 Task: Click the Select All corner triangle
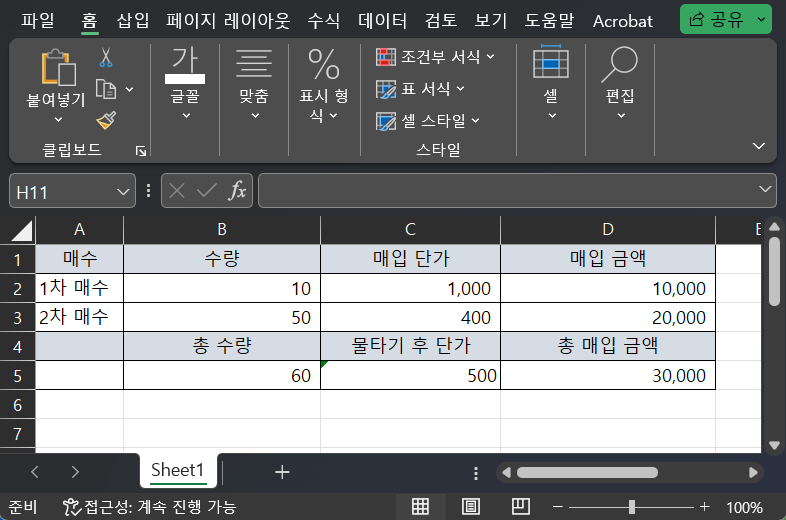(x=22, y=231)
